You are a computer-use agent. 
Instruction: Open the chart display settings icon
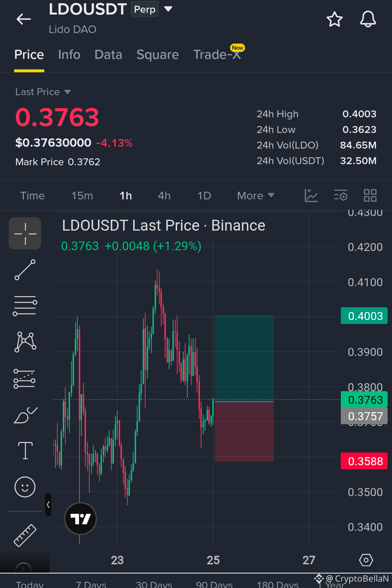pos(340,195)
